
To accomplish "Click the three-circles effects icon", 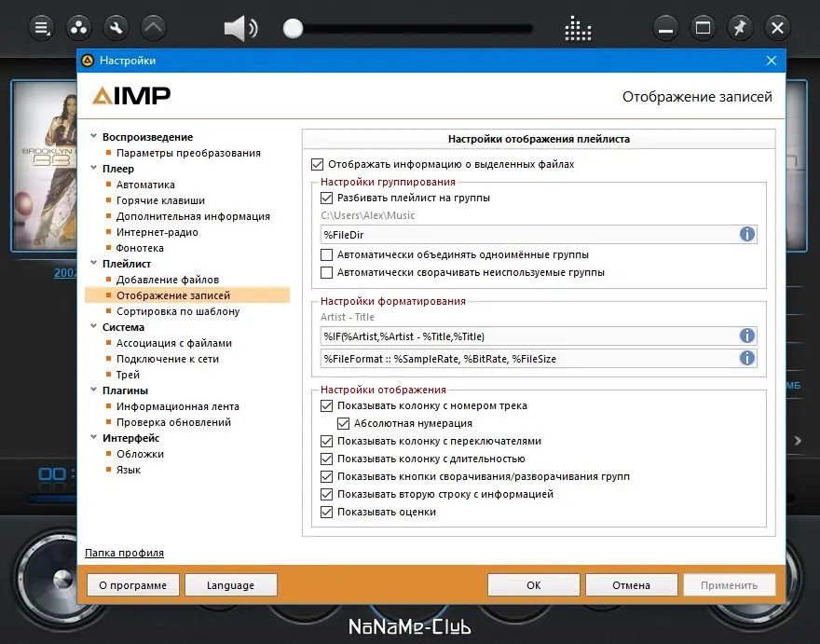I will [x=79, y=27].
